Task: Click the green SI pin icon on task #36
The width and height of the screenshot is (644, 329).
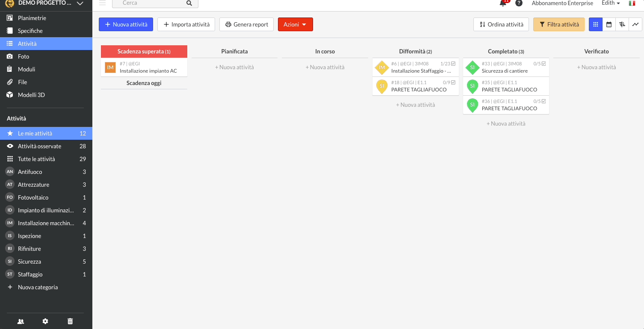Action: pos(472,105)
